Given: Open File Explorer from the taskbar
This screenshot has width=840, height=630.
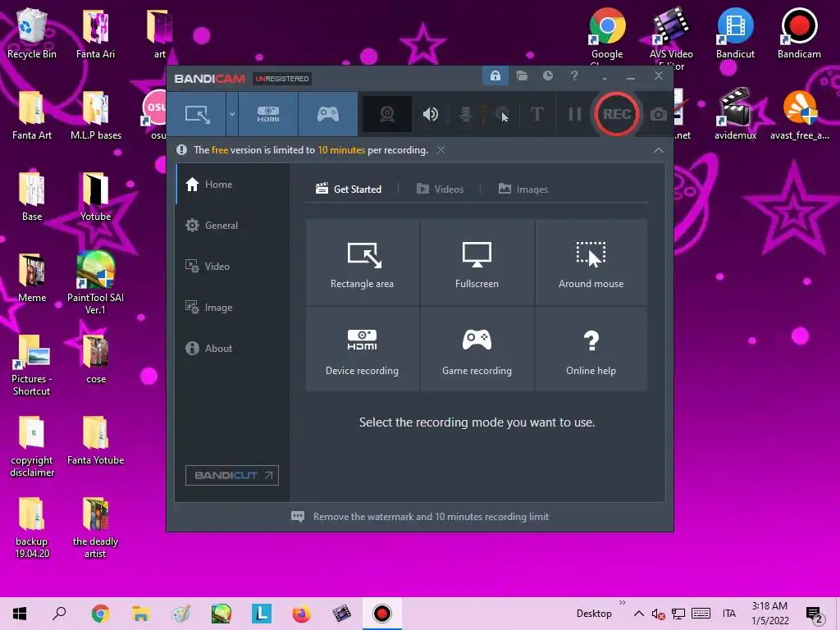Looking at the screenshot, I should [140, 614].
